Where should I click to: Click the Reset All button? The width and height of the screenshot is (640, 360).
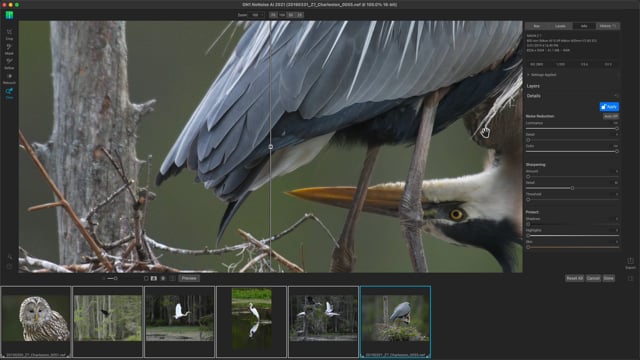coord(574,278)
